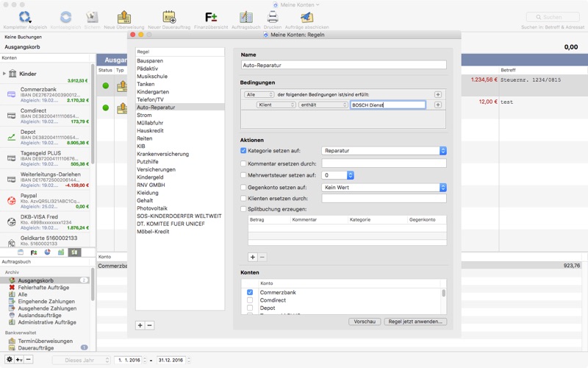Click the DKB-VISA Fred account icon
The width and height of the screenshot is (588, 368).
coord(12,222)
